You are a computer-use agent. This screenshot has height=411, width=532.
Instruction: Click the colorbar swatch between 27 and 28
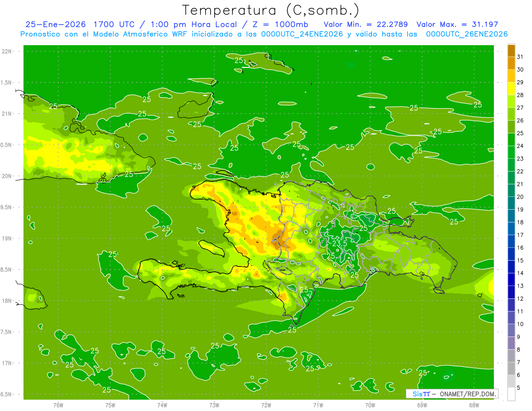pyautogui.click(x=511, y=101)
